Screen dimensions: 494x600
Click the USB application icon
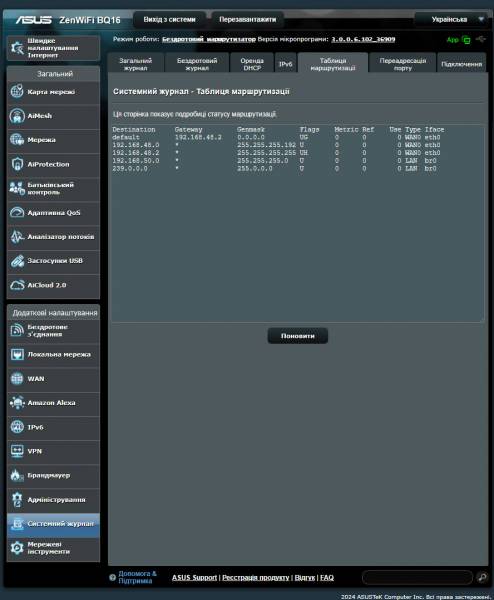tap(17, 261)
